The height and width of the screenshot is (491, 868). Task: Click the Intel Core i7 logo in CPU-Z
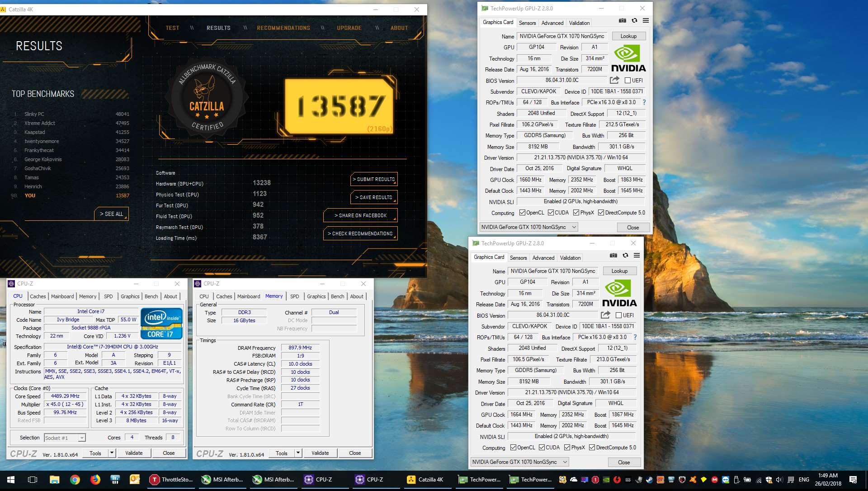tap(162, 323)
